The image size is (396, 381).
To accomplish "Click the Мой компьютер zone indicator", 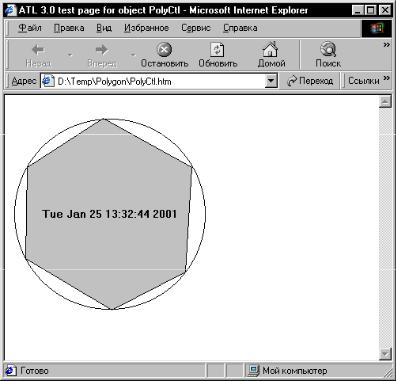I will pos(295,371).
